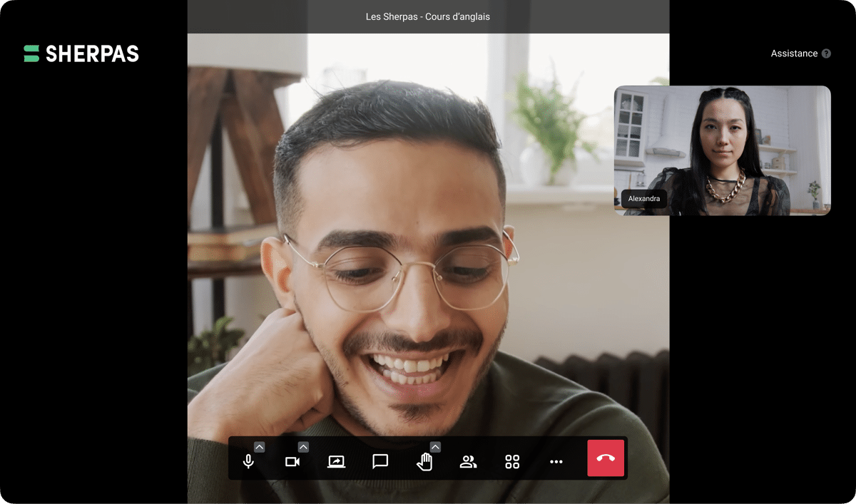Viewport: 856px width, 504px height.
Task: Open the chat panel
Action: click(380, 462)
